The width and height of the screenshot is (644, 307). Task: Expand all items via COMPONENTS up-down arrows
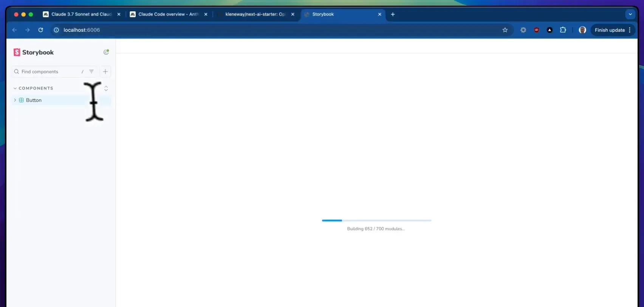[106, 88]
